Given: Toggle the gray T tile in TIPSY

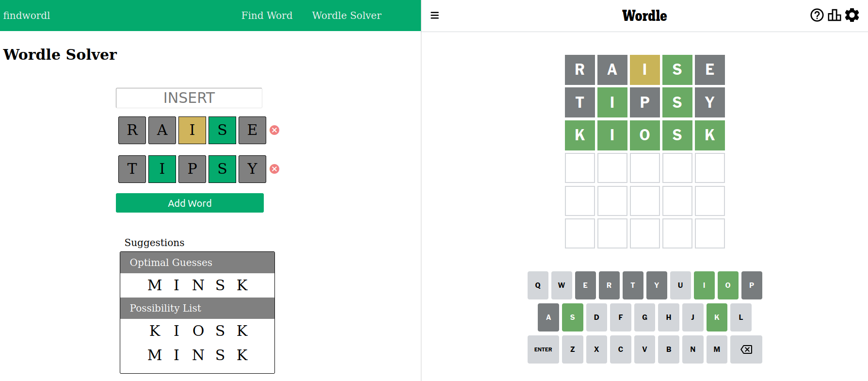Looking at the screenshot, I should click(x=132, y=169).
